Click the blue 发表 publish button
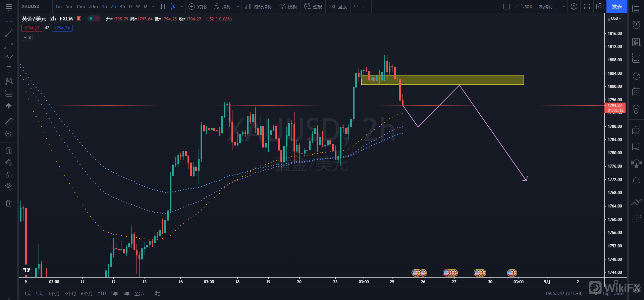644x300 pixels. 616,6
